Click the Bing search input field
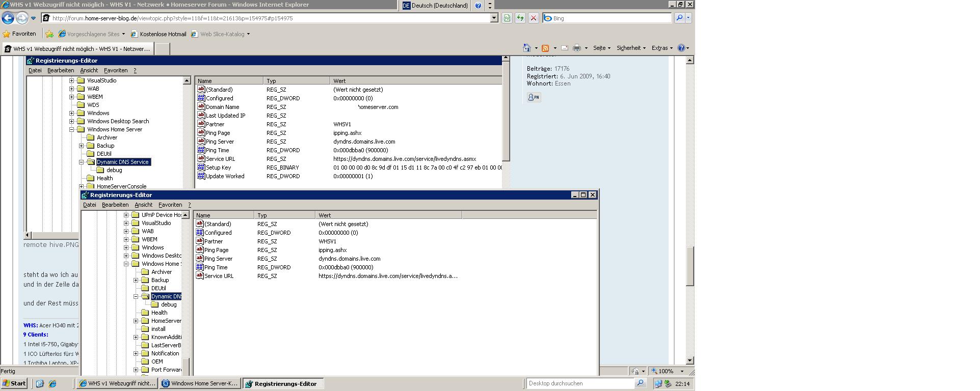Image resolution: width=980 pixels, height=391 pixels. 607,18
